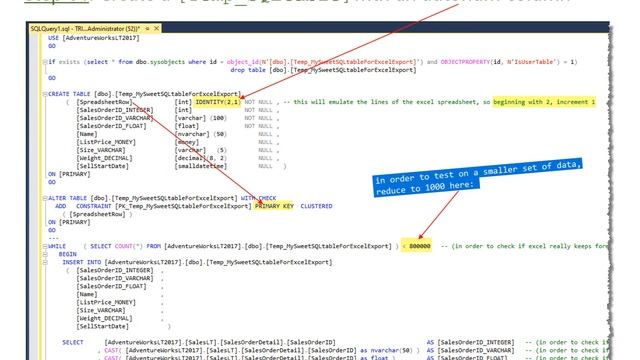
Task: Click 'as nvarchar(50)' in the CAST
Action: pos(386,350)
